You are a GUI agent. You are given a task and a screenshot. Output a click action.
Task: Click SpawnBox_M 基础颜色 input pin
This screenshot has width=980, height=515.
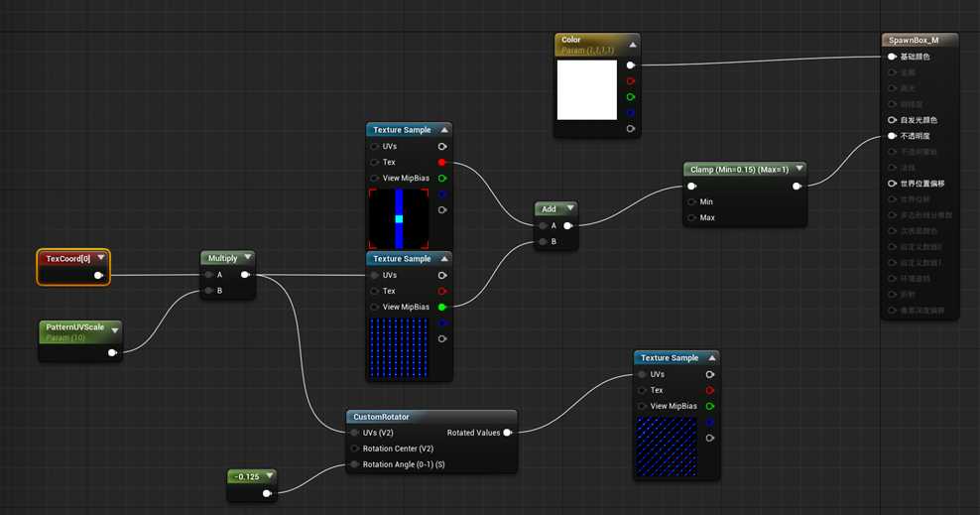[892, 57]
